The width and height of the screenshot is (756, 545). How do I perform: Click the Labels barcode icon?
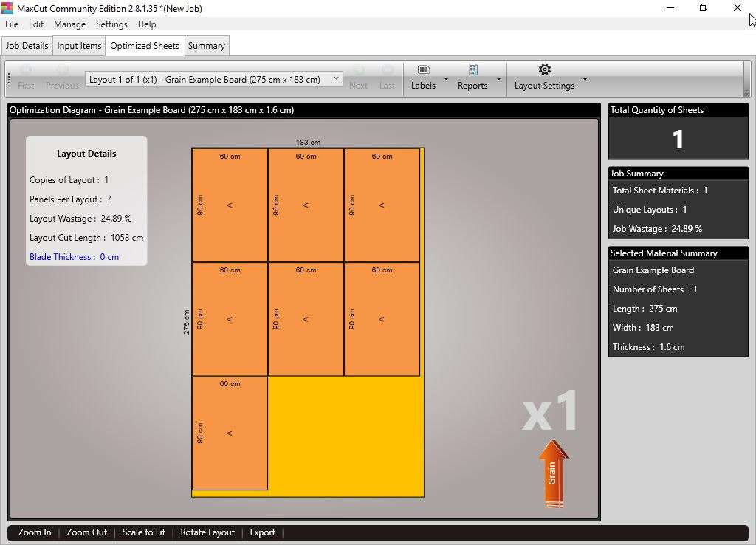pos(423,69)
